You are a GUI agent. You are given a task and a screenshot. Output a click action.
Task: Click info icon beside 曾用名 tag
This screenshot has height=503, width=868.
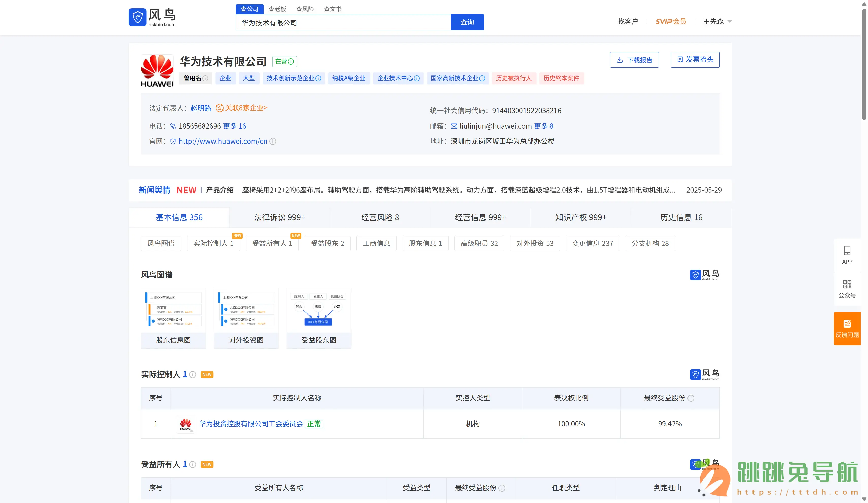click(205, 78)
